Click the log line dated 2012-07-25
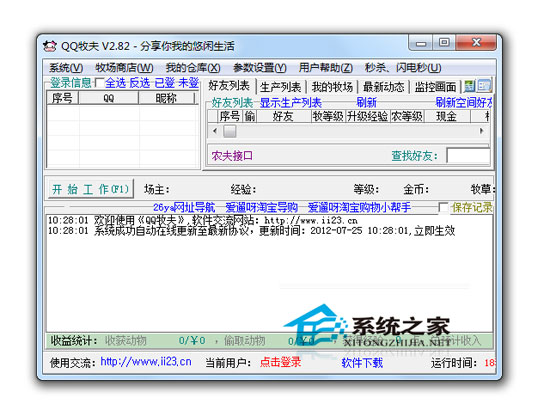Viewport: 550px width, 410px height. click(x=251, y=231)
